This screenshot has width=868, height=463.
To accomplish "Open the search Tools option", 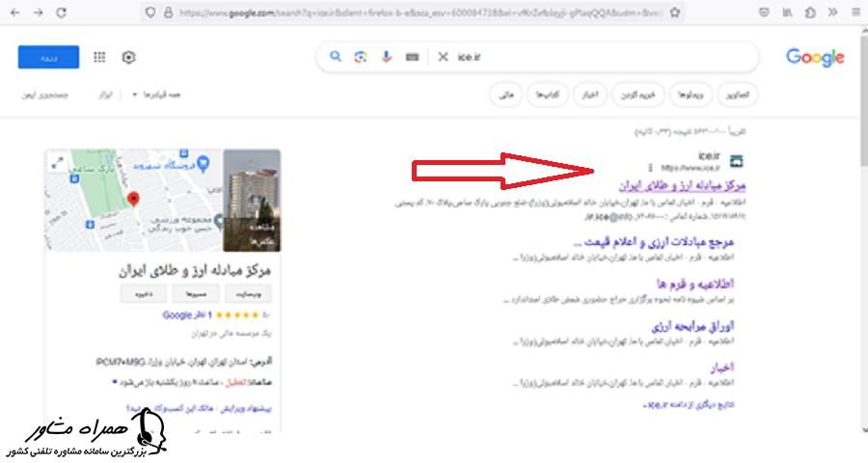I will coord(106,95).
